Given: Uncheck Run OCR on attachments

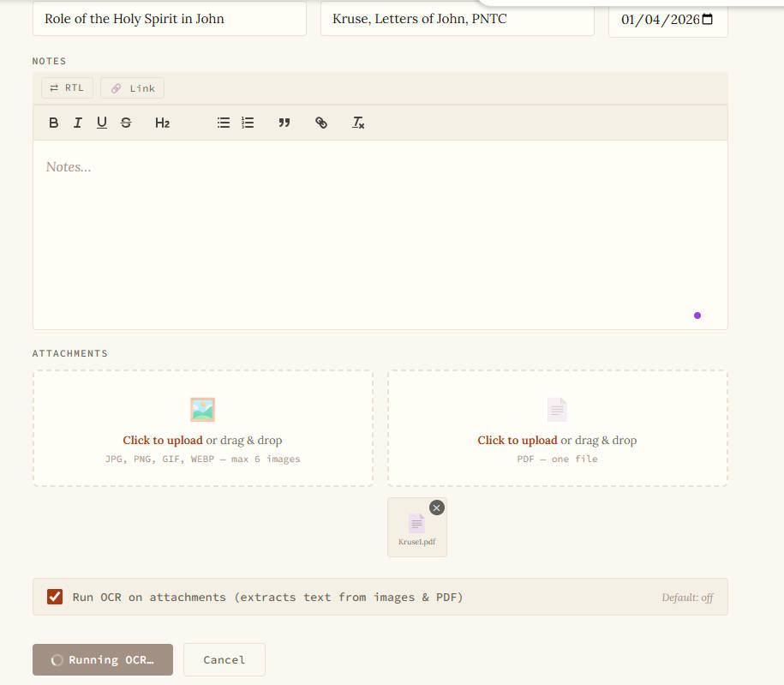Looking at the screenshot, I should (55, 597).
